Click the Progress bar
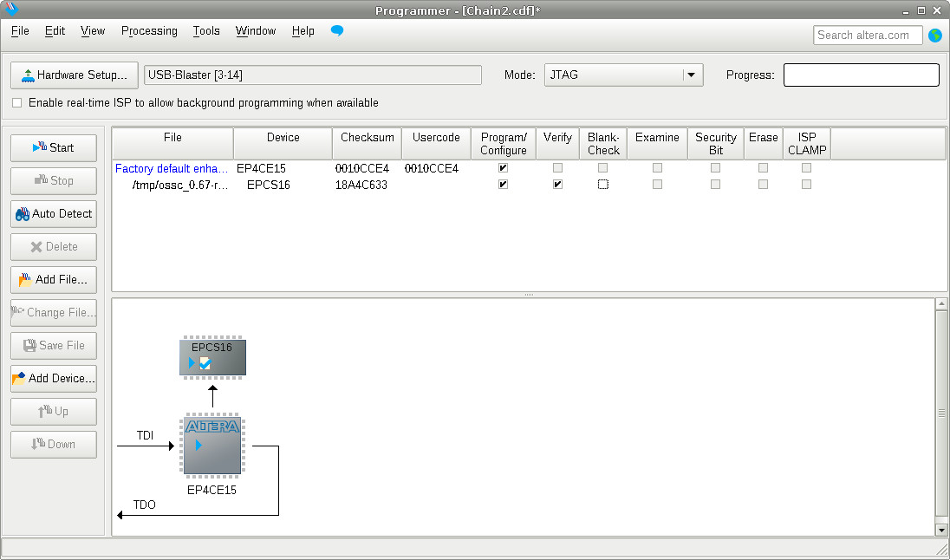This screenshot has width=950, height=560. click(x=861, y=75)
